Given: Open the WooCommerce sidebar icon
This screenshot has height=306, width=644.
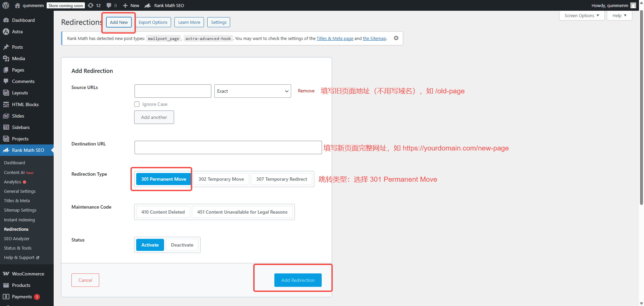Looking at the screenshot, I should 6,274.
